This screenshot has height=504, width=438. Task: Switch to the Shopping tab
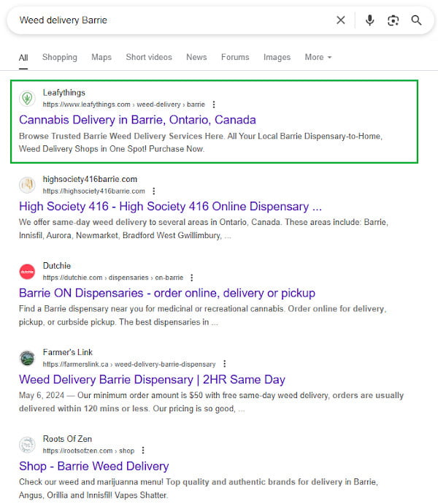[59, 57]
